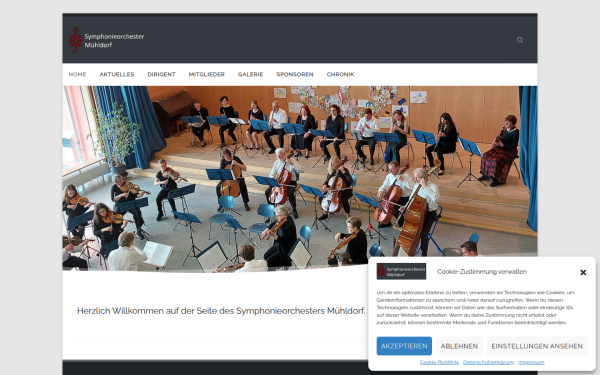The width and height of the screenshot is (600, 375).
Task: Open the search icon in header
Action: pos(520,40)
